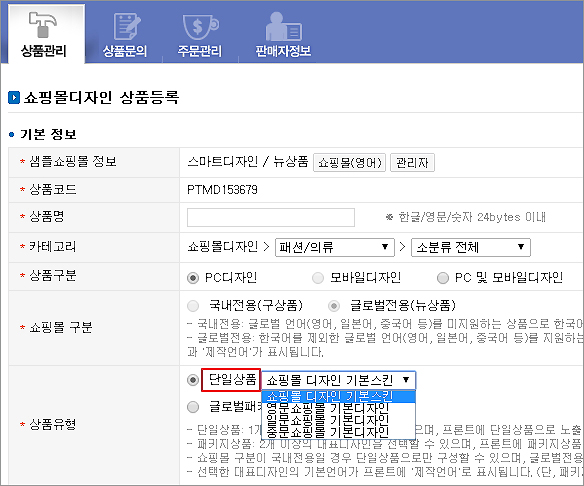Select the 글로벌패키지 radio button
Viewport: 584px width, 486px height.
(193, 407)
